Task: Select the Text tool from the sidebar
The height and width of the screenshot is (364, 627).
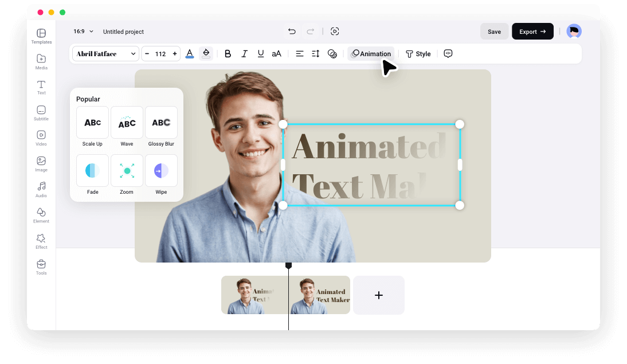Action: click(x=41, y=88)
